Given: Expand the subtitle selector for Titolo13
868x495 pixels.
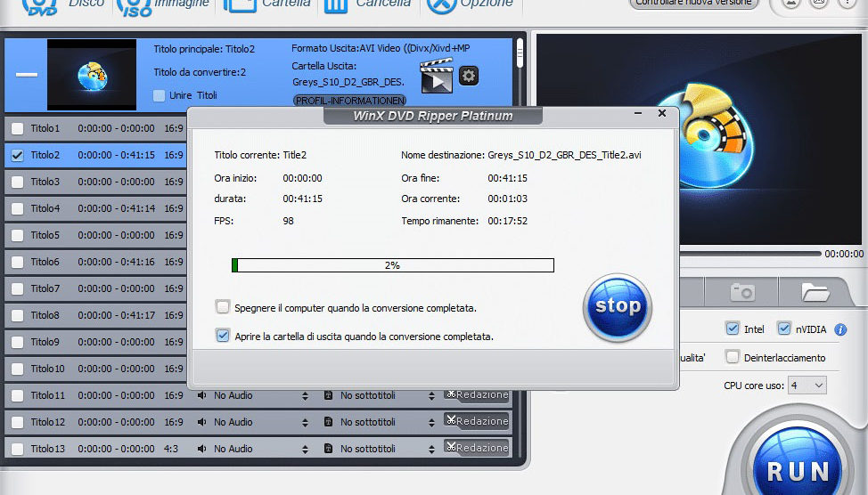Looking at the screenshot, I should tap(431, 449).
